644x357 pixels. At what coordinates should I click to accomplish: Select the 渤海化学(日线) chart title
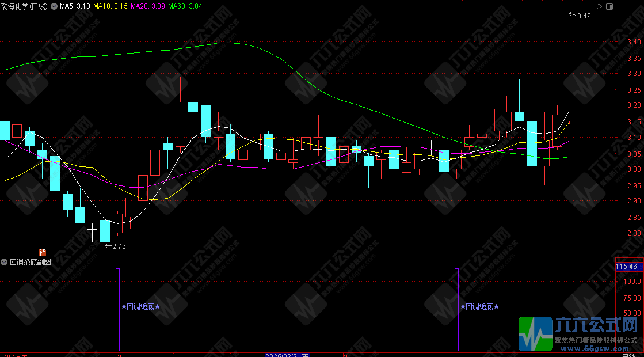[x=24, y=6]
